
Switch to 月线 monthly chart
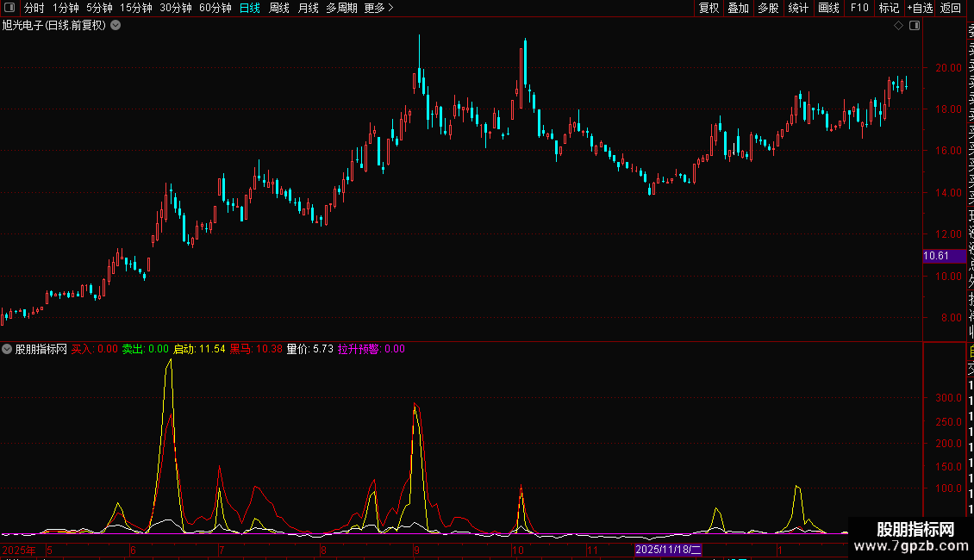308,8
